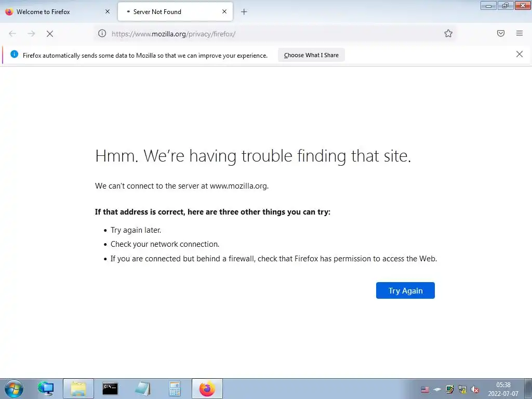Click Choose What I Share button
The image size is (532, 399).
[311, 55]
